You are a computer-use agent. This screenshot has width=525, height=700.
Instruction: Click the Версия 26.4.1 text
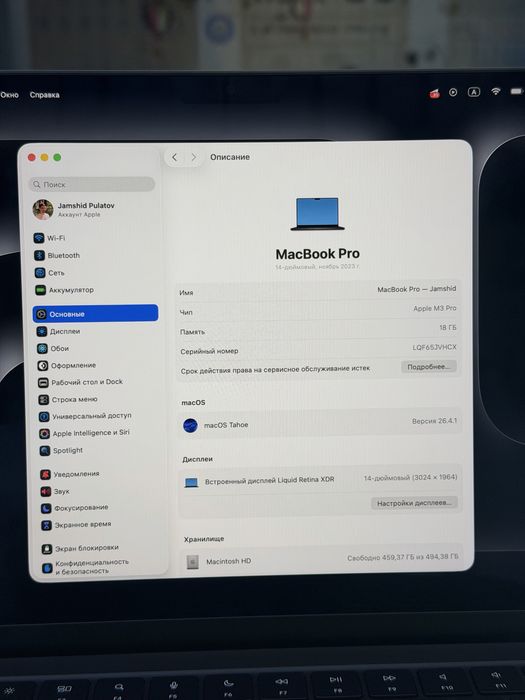[434, 421]
